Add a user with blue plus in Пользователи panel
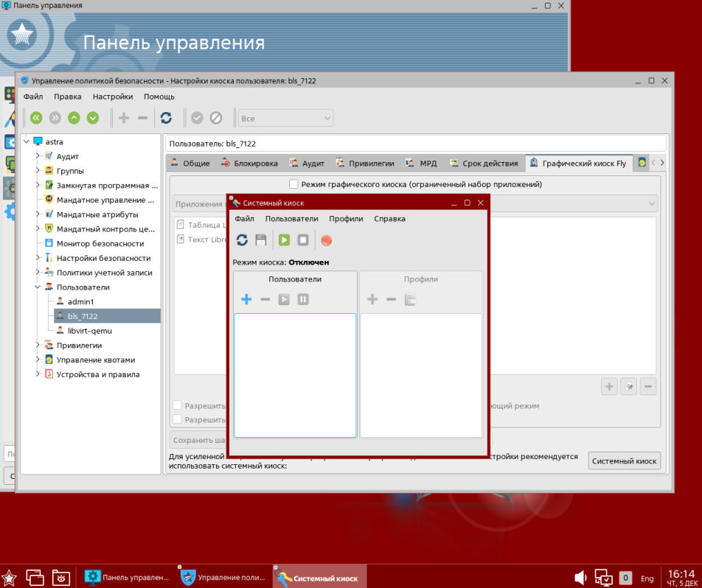This screenshot has width=702, height=588. [246, 299]
